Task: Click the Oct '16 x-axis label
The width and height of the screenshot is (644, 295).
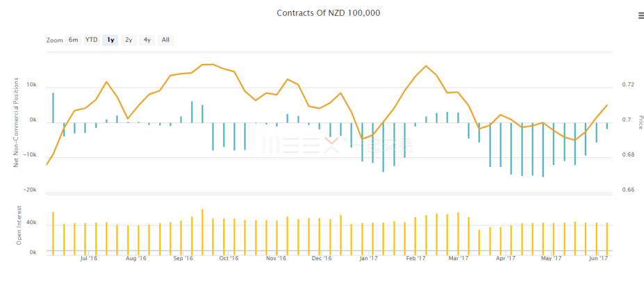Action: [229, 258]
